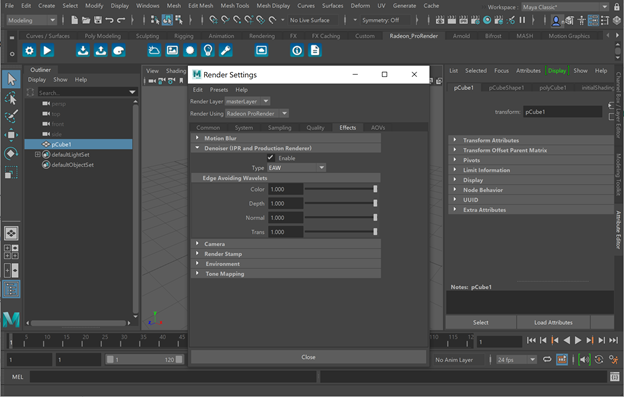Click the white sphere light shelf icon
624x397 pixels.
[190, 51]
